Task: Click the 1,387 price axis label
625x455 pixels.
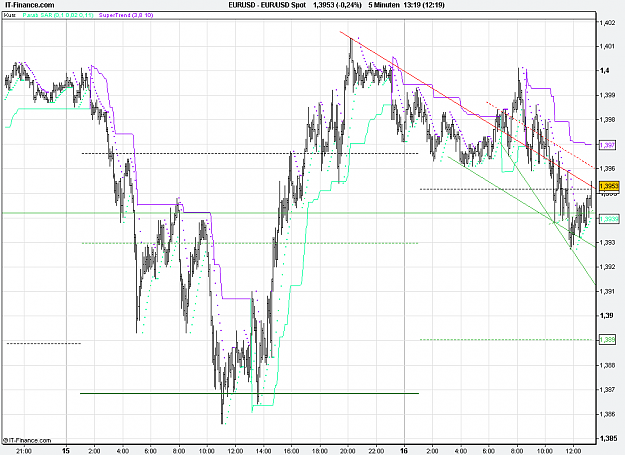Action: pyautogui.click(x=607, y=389)
